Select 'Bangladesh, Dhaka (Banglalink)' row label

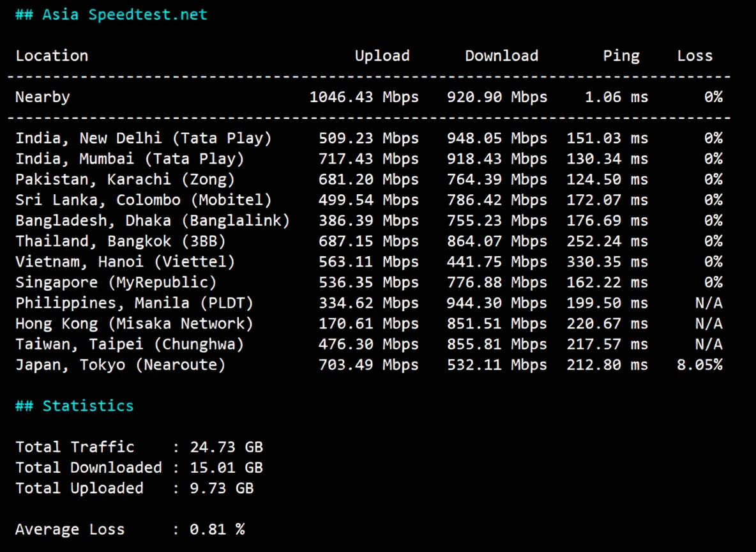click(x=153, y=220)
